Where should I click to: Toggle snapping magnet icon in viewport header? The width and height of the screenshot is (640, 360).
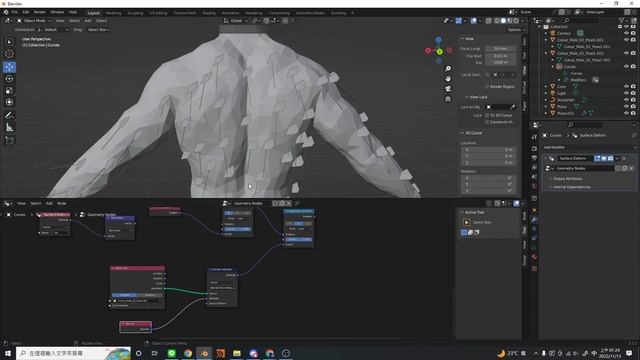(x=266, y=21)
